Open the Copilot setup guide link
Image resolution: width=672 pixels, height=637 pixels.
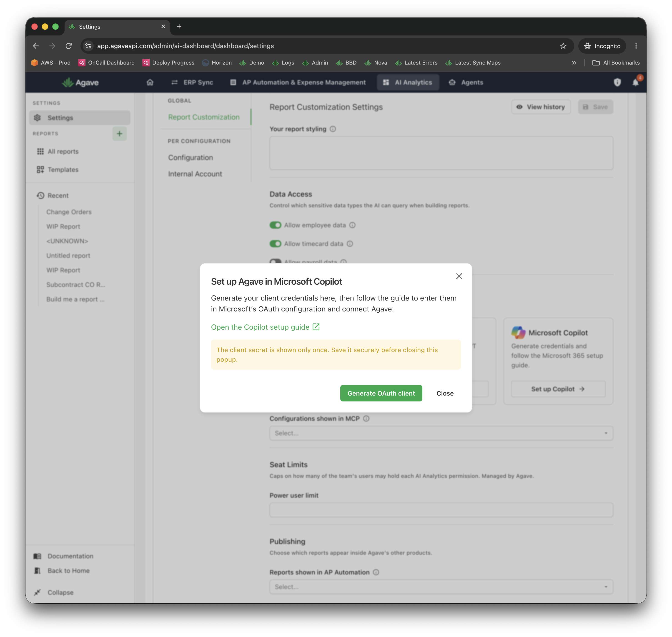tap(265, 327)
